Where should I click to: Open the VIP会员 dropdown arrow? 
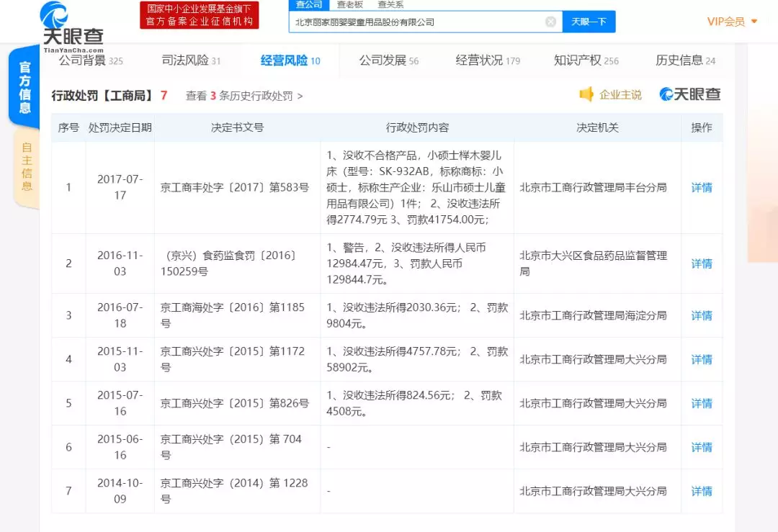pos(754,22)
